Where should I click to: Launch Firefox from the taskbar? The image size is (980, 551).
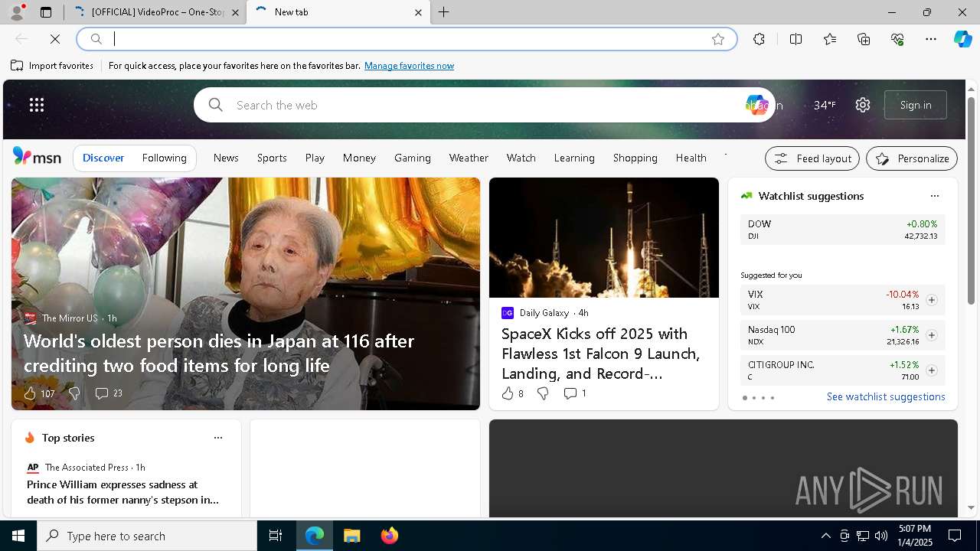[390, 536]
